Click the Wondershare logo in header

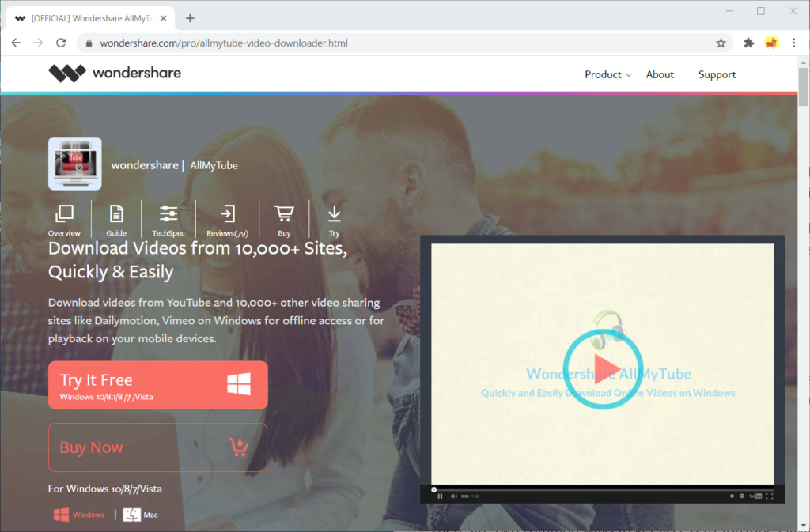pos(115,74)
